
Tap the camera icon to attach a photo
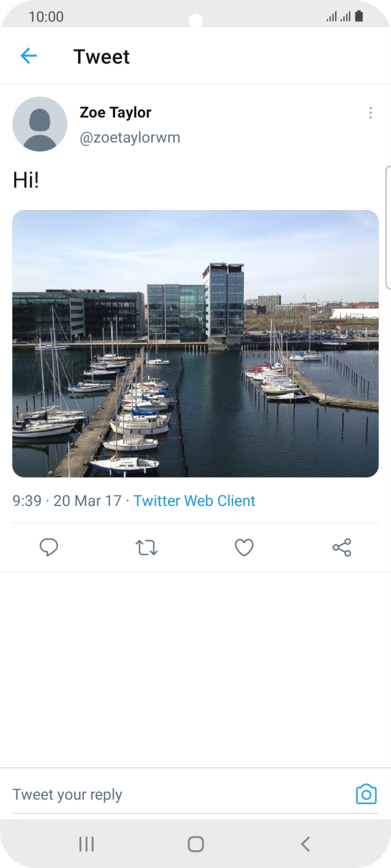click(x=366, y=794)
